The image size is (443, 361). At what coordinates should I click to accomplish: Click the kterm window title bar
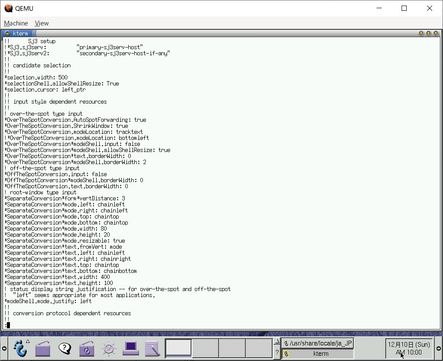[x=220, y=33]
